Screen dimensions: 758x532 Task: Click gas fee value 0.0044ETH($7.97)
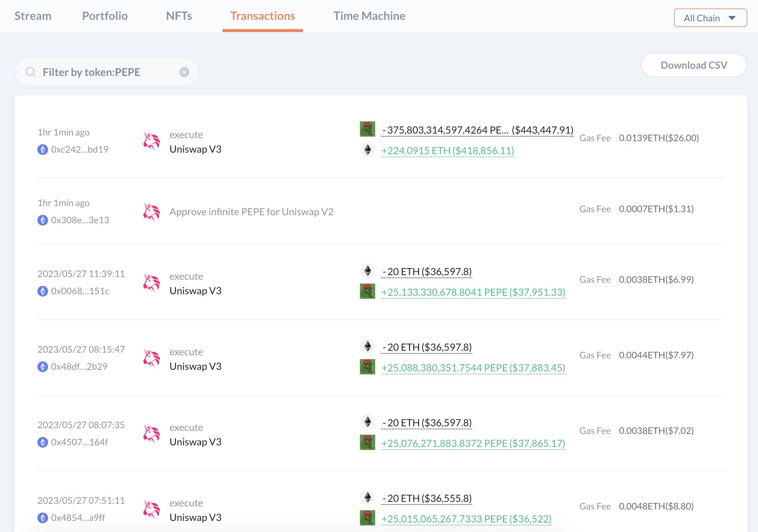click(x=656, y=355)
